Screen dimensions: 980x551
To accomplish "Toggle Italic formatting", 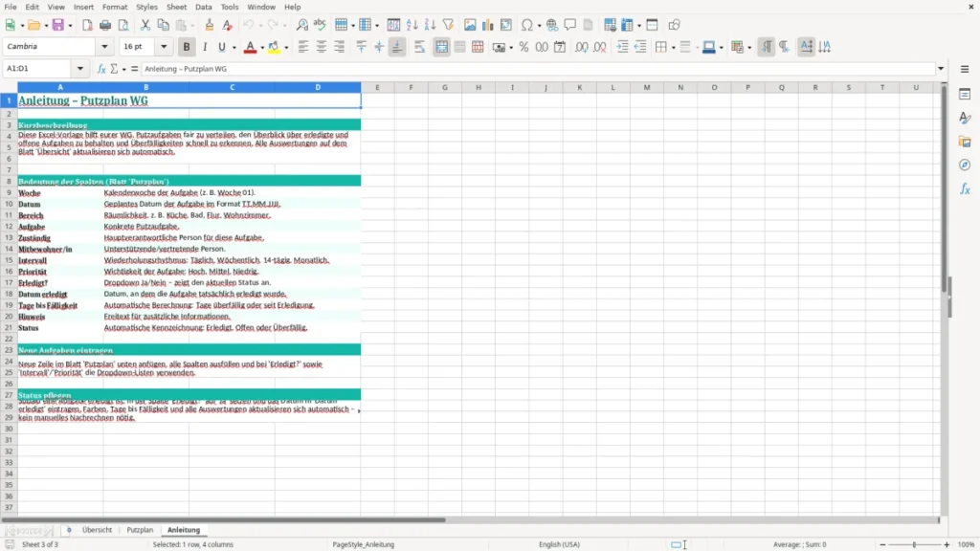I will pos(205,47).
